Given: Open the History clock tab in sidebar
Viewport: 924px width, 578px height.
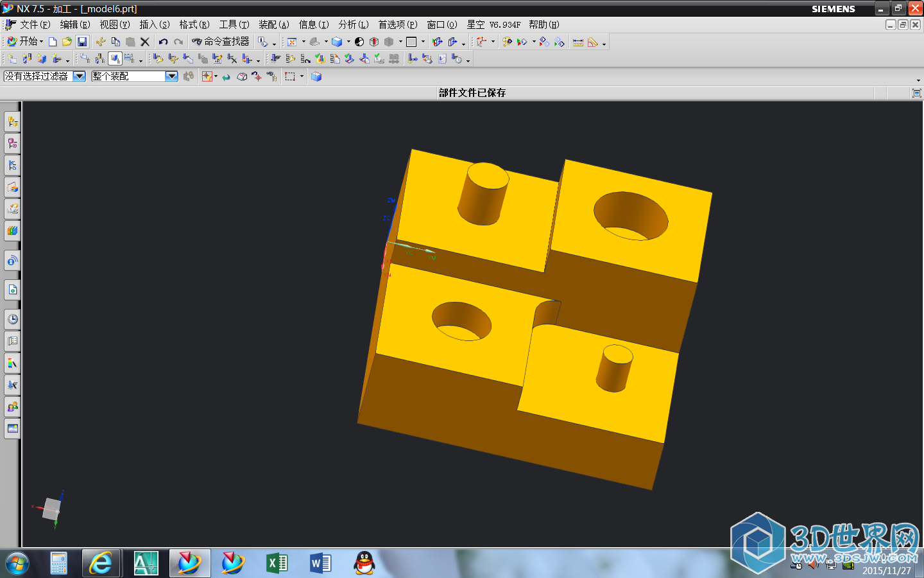Looking at the screenshot, I should [12, 319].
